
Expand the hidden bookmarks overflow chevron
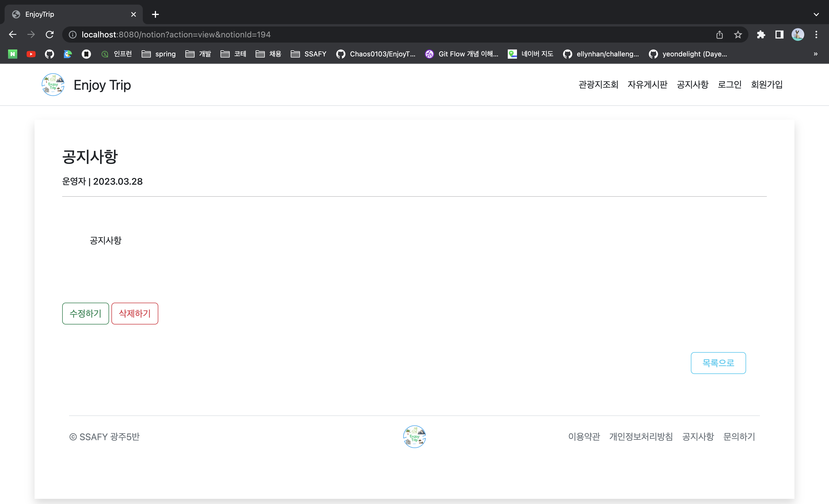pyautogui.click(x=815, y=54)
